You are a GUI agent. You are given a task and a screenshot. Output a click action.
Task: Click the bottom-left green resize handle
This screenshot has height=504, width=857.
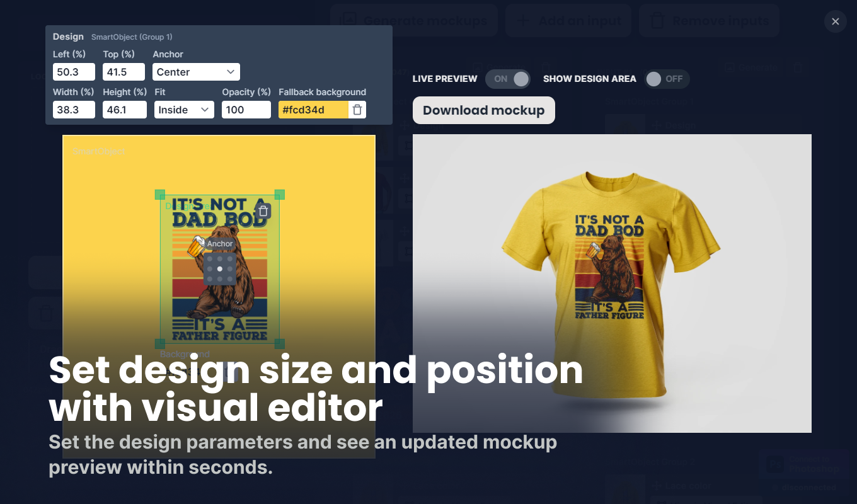pyautogui.click(x=160, y=343)
